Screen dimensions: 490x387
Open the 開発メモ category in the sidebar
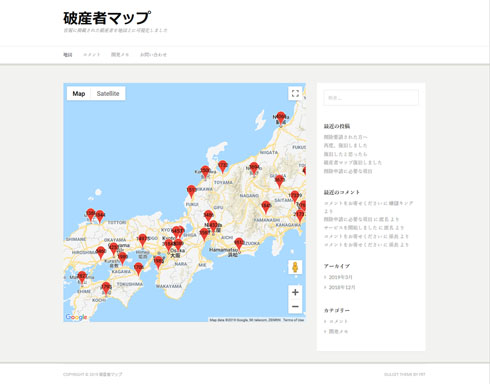coord(338,331)
